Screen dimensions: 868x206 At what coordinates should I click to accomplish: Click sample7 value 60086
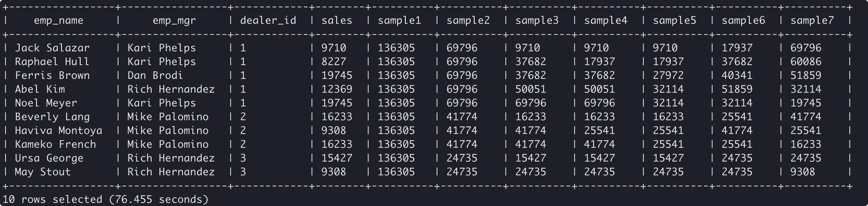pyautogui.click(x=806, y=62)
